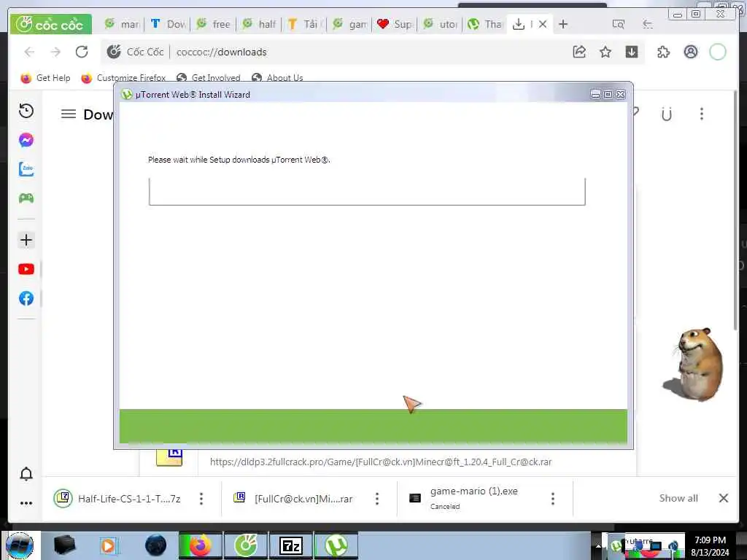Switch to the 'Tải' tab
The width and height of the screenshot is (747, 560).
[305, 24]
